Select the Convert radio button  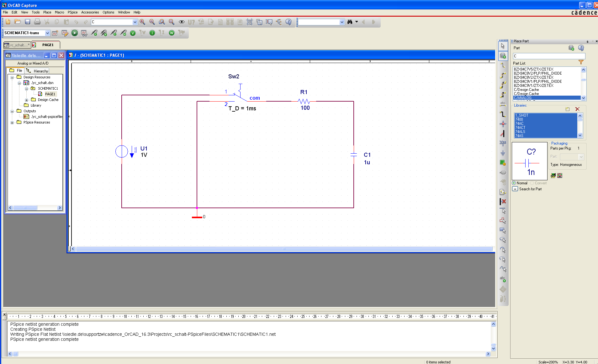point(532,183)
